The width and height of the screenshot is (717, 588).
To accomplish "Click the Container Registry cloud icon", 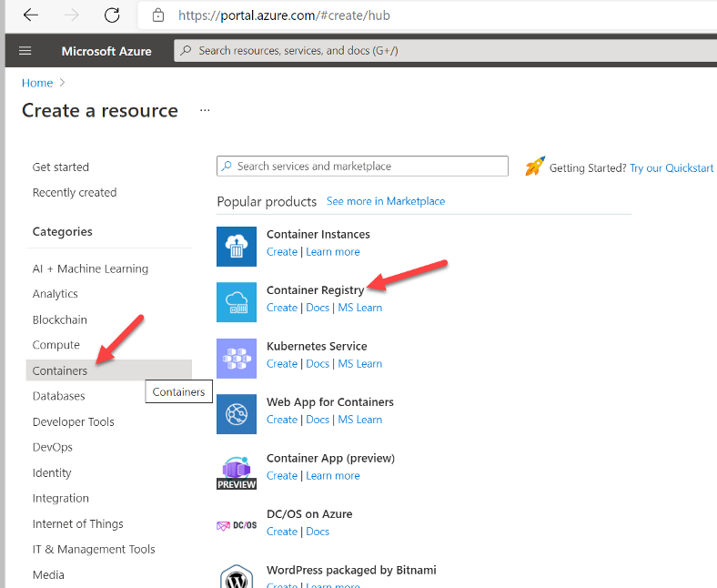I will (x=237, y=301).
